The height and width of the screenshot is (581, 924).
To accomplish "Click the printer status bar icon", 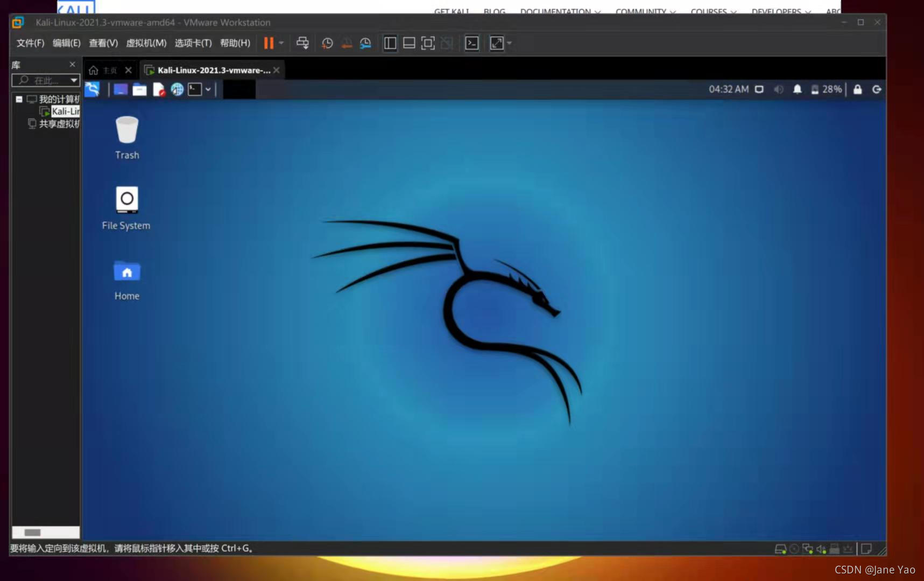I will [834, 549].
